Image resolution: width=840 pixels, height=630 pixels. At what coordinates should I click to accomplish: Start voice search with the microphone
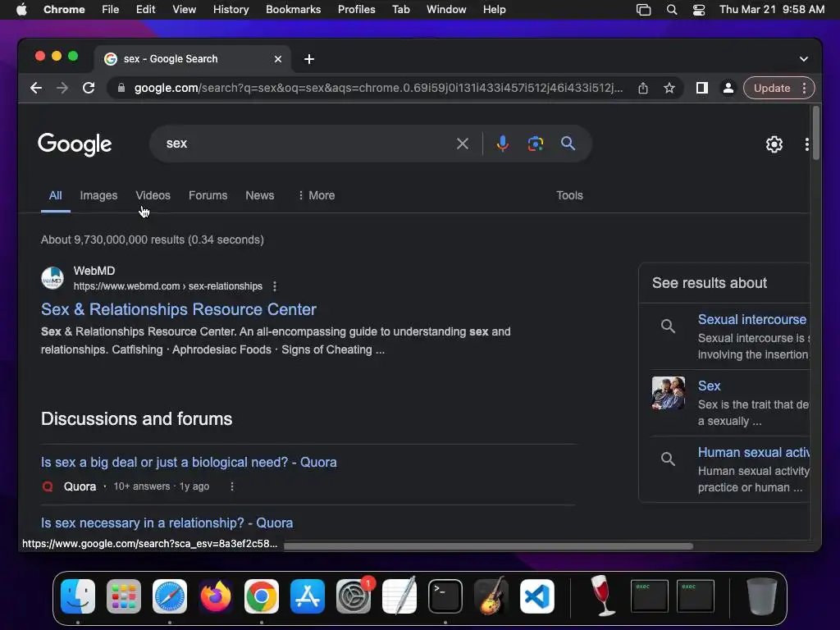click(503, 144)
